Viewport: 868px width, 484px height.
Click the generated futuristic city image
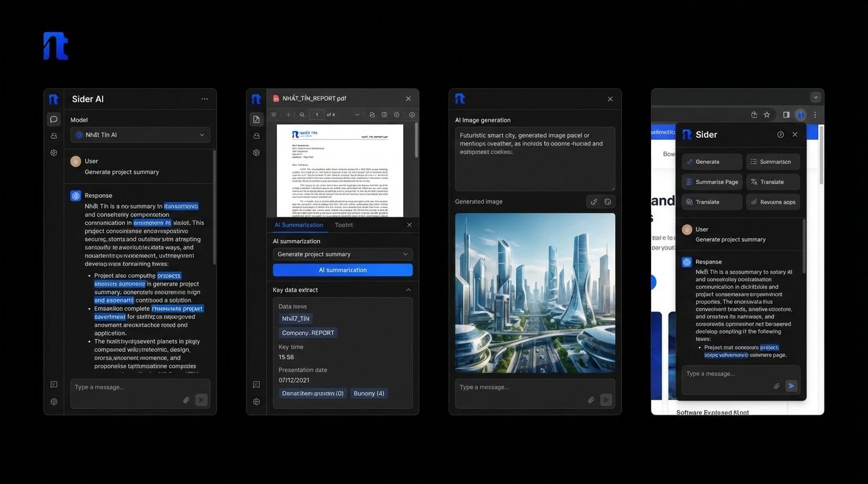point(535,292)
